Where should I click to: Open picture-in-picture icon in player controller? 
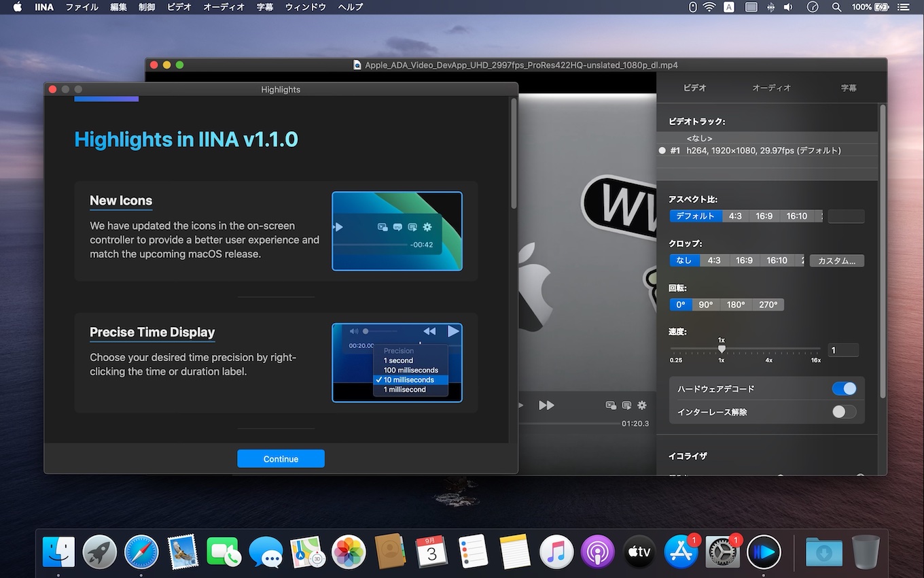(x=611, y=405)
